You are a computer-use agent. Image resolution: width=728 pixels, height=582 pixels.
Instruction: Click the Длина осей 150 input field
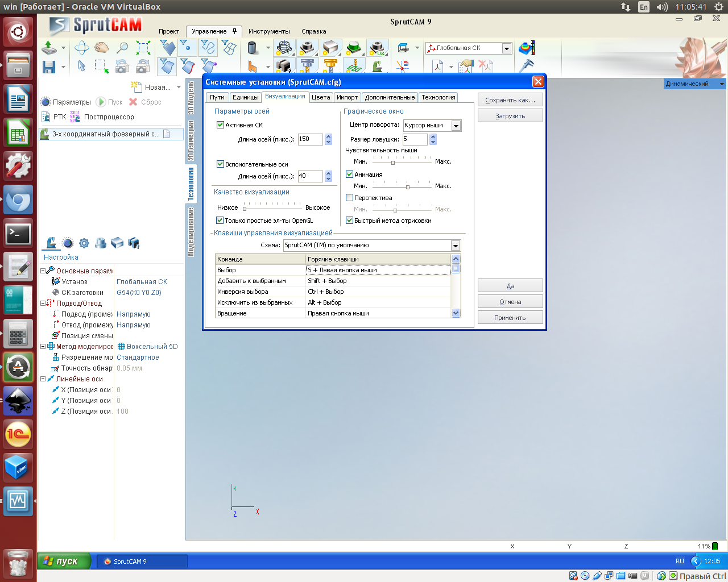tap(311, 139)
